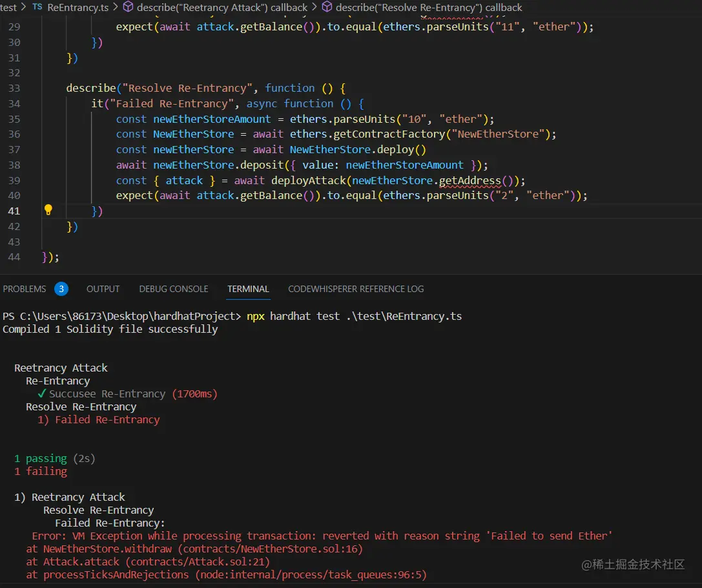Viewport: 702px width, 588px height.
Task: Click the npx command in the terminal prompt
Action: pyautogui.click(x=256, y=317)
